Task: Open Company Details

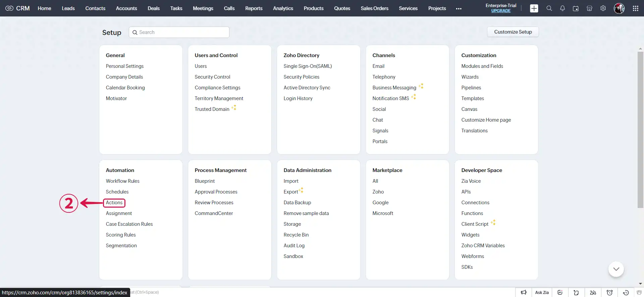Action: 124,77
